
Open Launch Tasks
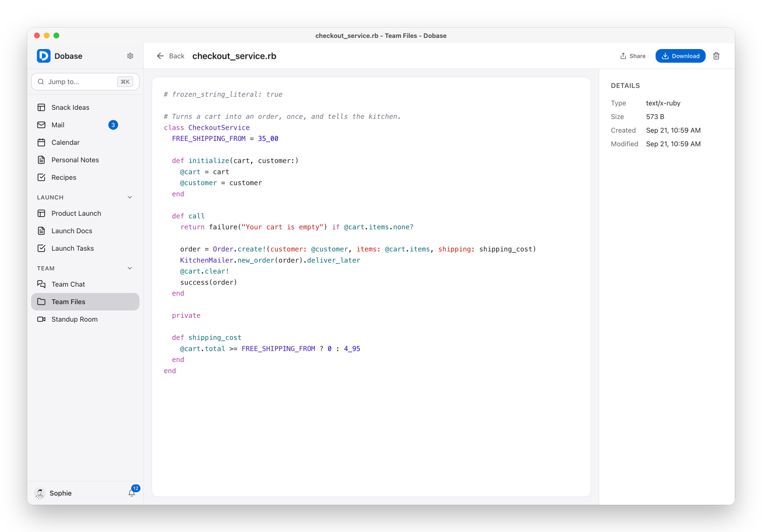click(x=85, y=248)
